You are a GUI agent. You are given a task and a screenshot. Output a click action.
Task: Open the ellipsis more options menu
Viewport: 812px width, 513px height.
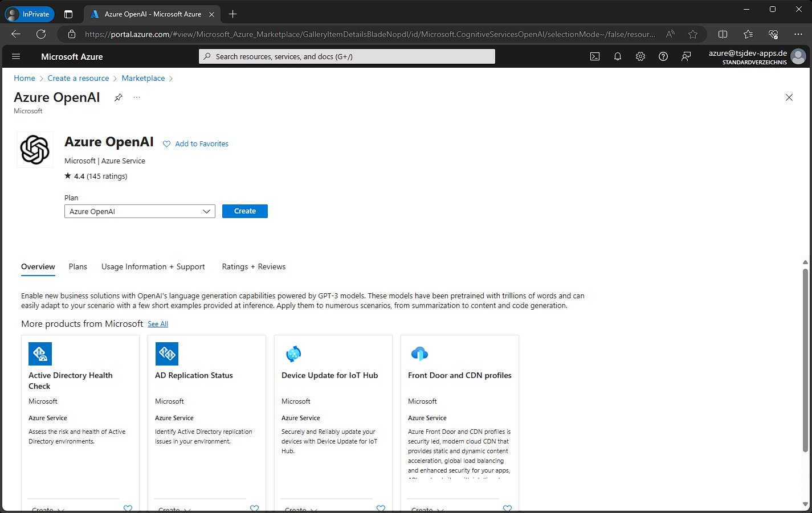pos(137,97)
